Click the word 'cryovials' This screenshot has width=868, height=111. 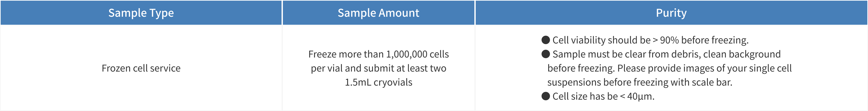coord(393,82)
